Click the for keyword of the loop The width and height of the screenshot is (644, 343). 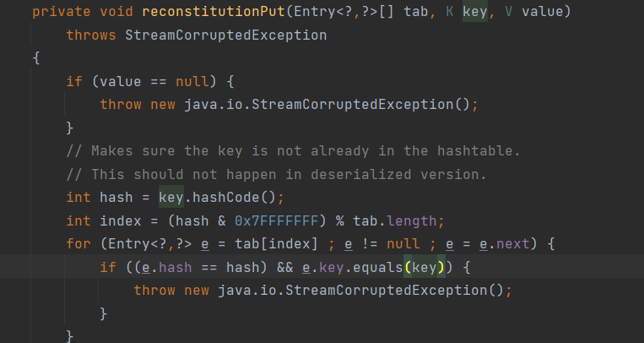[78, 244]
